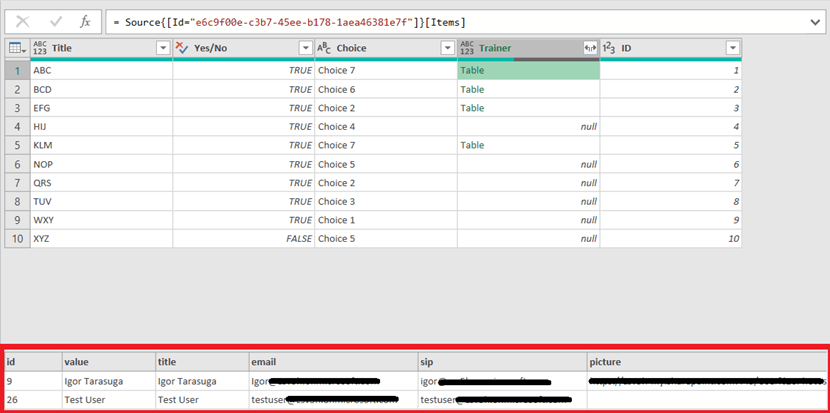This screenshot has height=413, width=830.
Task: Change Trainer column data type icon
Action: click(x=467, y=48)
